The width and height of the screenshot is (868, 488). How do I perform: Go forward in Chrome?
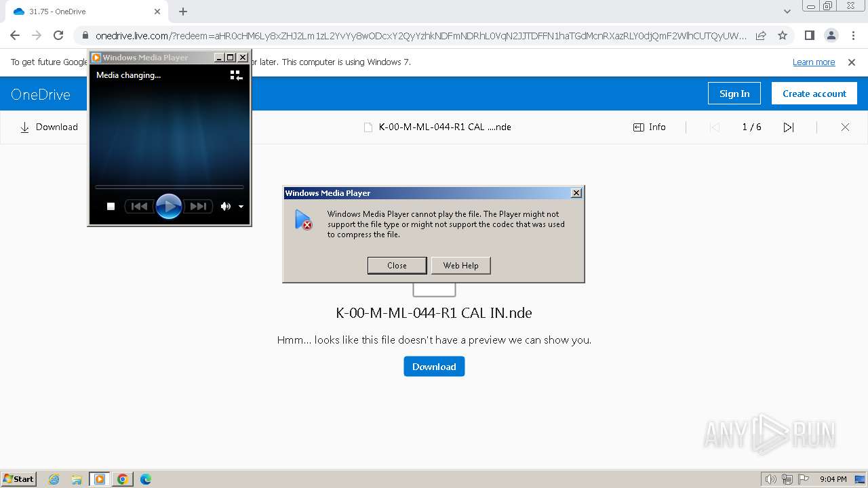click(37, 35)
